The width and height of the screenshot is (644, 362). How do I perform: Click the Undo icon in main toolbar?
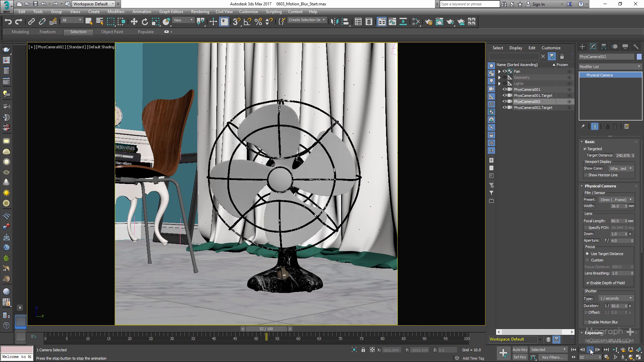coord(8,22)
